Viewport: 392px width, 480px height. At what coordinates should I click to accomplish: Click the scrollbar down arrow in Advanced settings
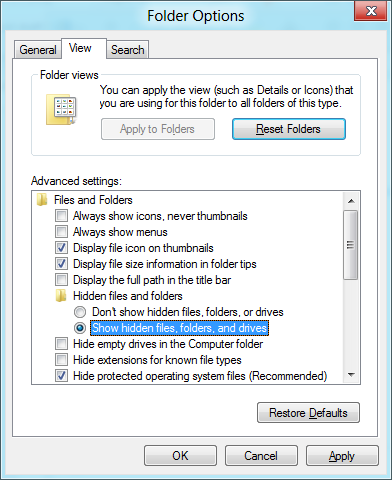351,375
